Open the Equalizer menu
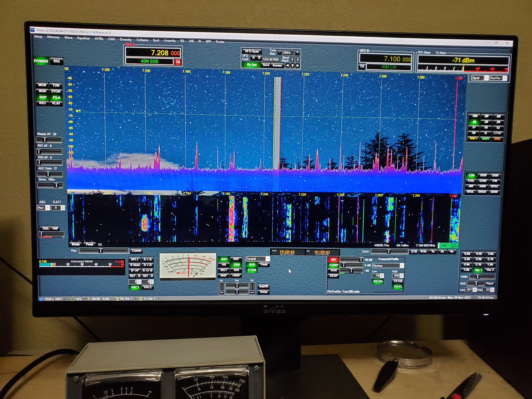 [84, 38]
